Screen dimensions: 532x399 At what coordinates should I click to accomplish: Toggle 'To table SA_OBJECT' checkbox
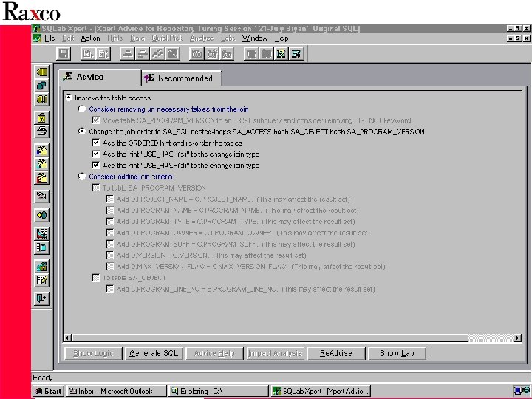pos(96,278)
